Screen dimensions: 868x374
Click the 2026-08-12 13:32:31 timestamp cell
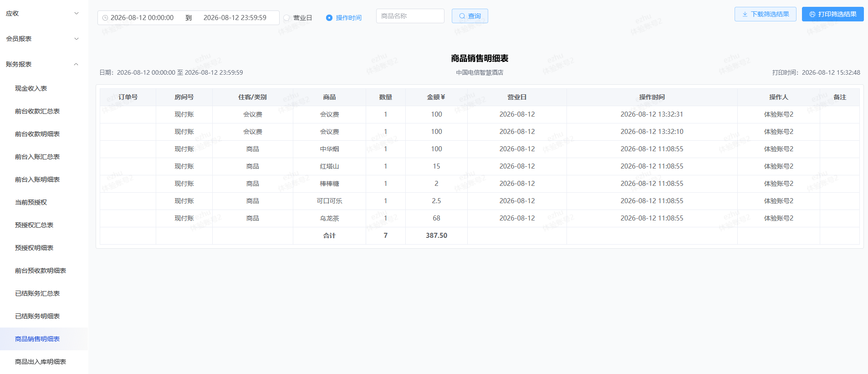[652, 114]
